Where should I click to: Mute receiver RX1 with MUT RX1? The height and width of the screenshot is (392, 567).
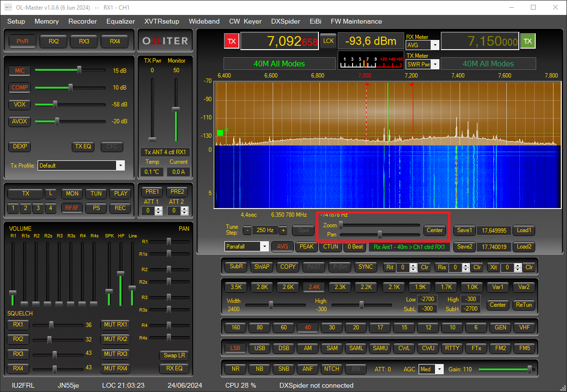tap(115, 325)
